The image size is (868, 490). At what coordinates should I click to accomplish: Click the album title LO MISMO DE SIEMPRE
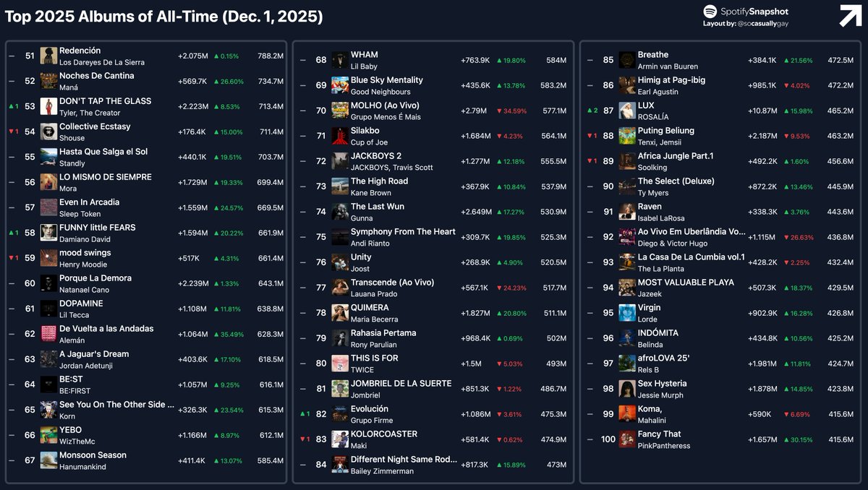tap(106, 177)
